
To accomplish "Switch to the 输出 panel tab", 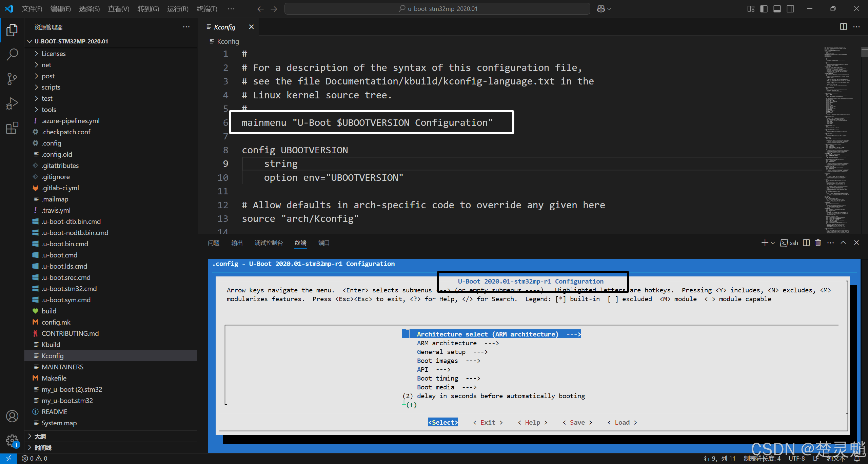I will point(237,243).
